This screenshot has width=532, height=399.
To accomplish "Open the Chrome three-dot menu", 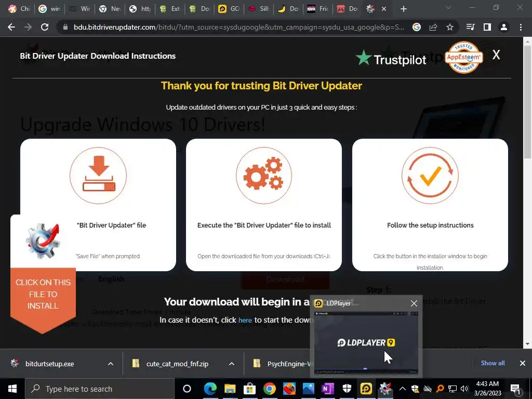I will 521,27.
